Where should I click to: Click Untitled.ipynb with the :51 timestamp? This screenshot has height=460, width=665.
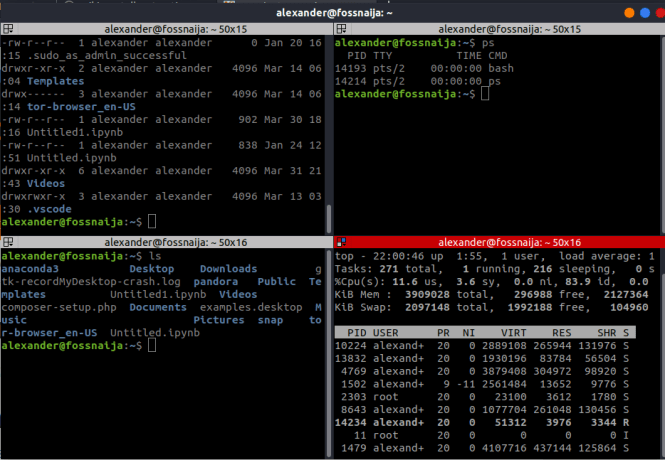[72, 158]
